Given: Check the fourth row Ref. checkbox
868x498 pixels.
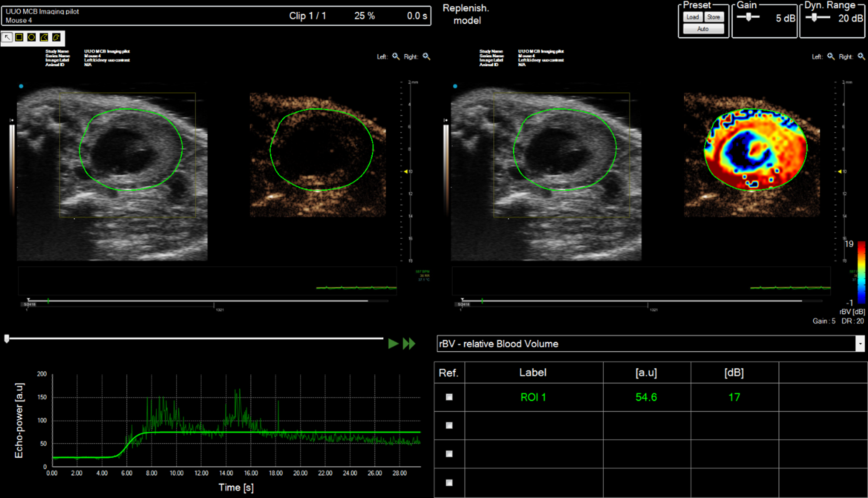Looking at the screenshot, I should tap(449, 483).
